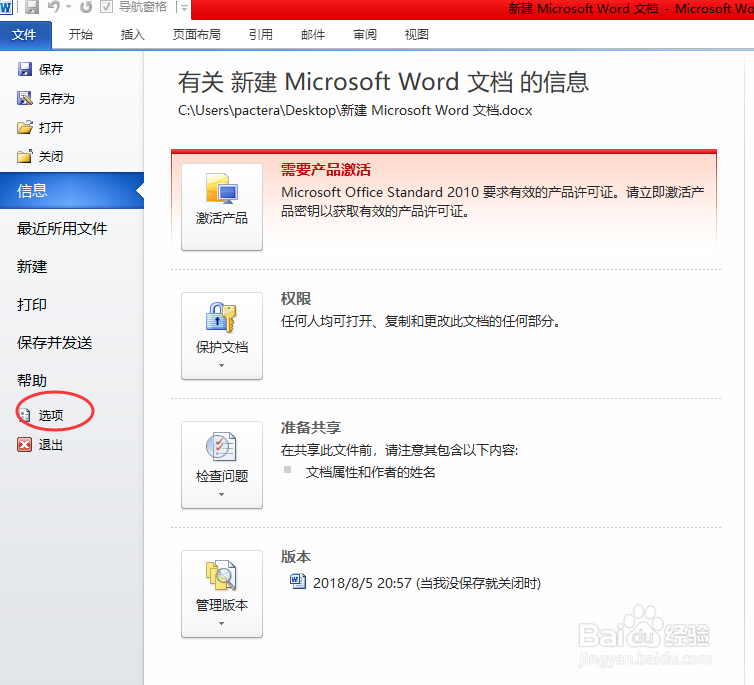Switch to the 视图 ribbon tab
The width and height of the screenshot is (754, 685).
tap(416, 35)
